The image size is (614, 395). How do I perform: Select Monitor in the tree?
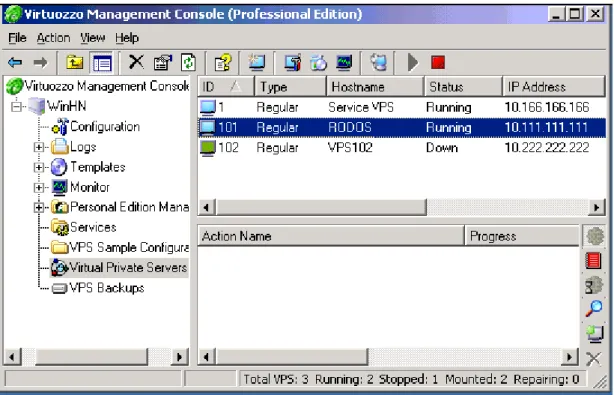(90, 187)
